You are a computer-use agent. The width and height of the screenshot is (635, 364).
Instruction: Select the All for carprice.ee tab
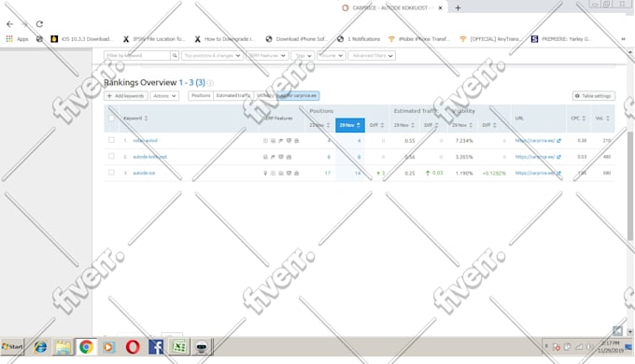(298, 95)
